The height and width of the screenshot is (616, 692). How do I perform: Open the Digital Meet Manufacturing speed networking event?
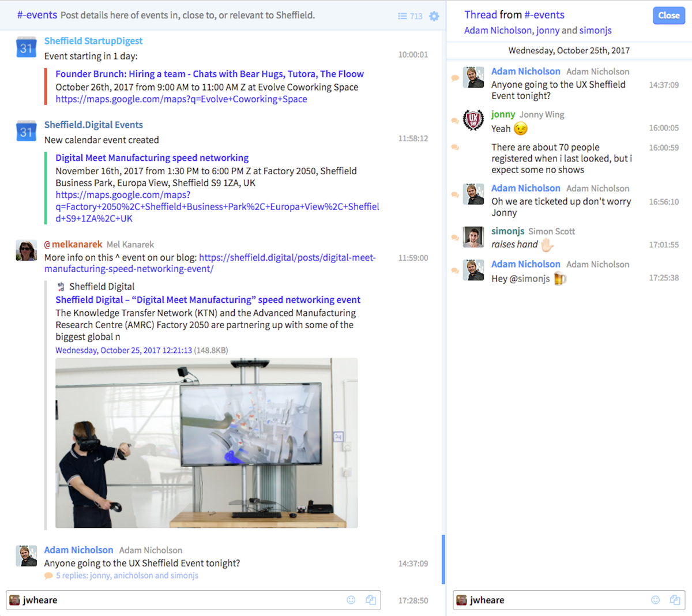point(152,157)
